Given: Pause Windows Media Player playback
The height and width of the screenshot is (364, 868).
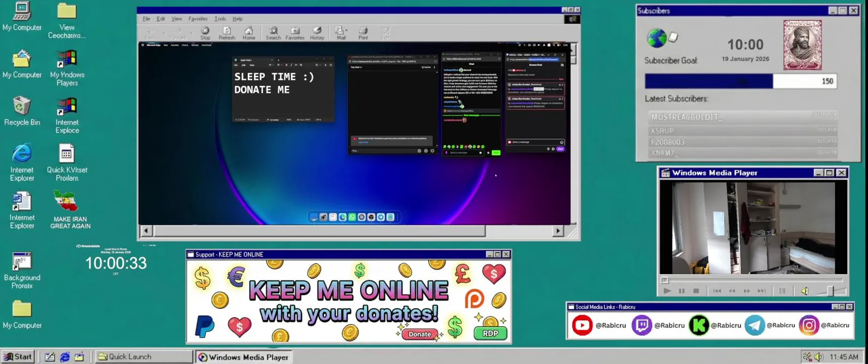Looking at the screenshot, I should 682,291.
